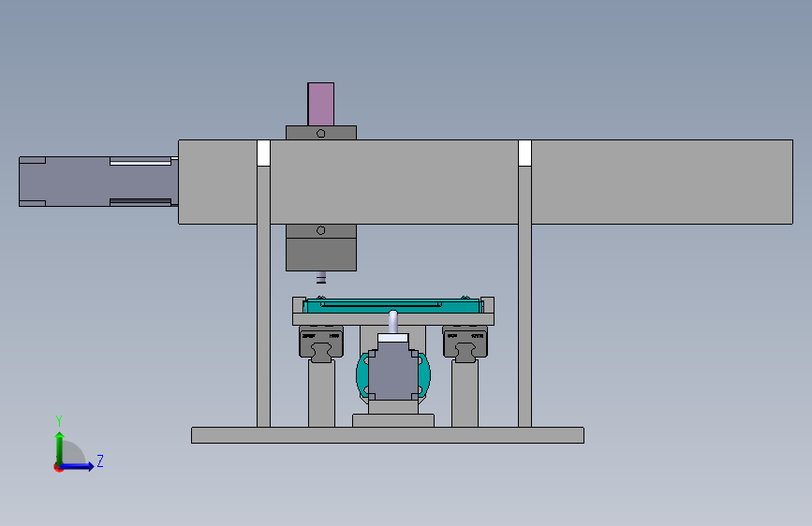
Task: Select the motor mounting pedestal on base
Action: [x=393, y=420]
